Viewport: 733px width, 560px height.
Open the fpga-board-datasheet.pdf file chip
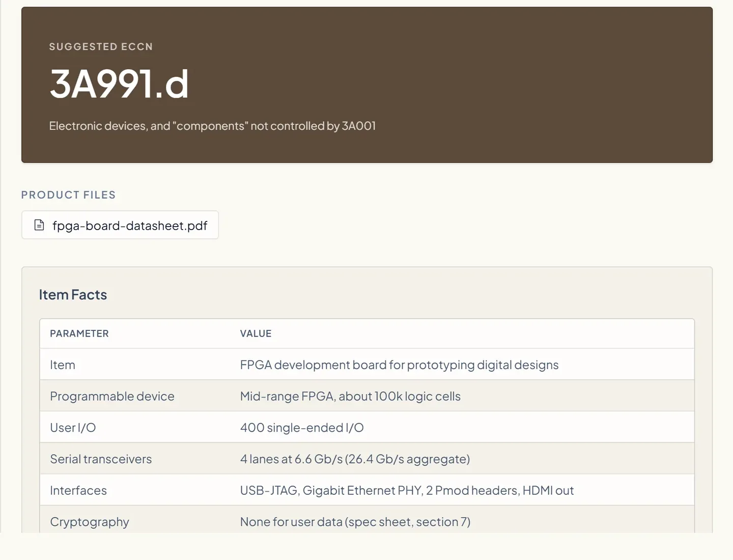[x=120, y=225]
